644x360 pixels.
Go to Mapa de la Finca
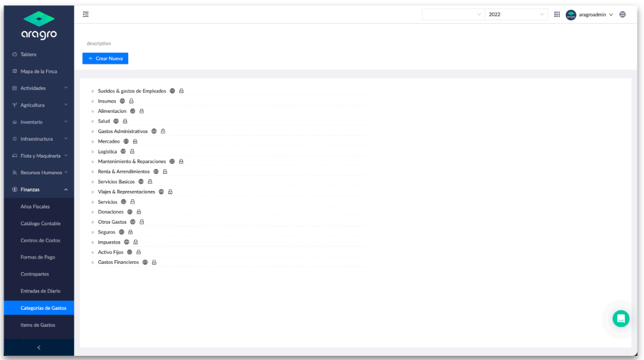click(39, 71)
